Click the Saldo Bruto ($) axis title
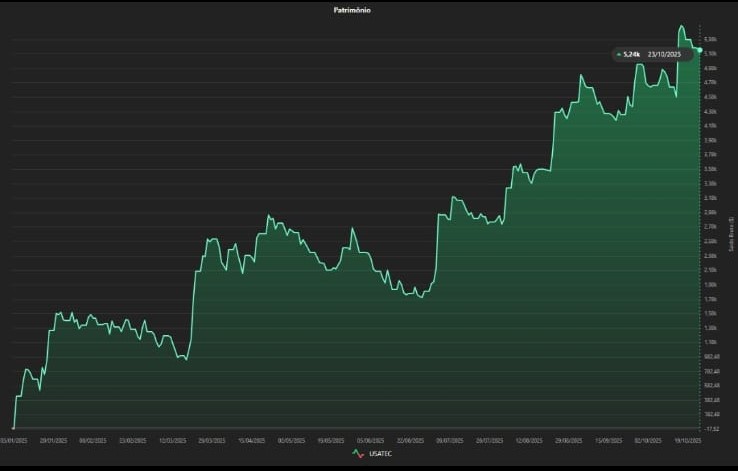The height and width of the screenshot is (471, 738). [732, 235]
